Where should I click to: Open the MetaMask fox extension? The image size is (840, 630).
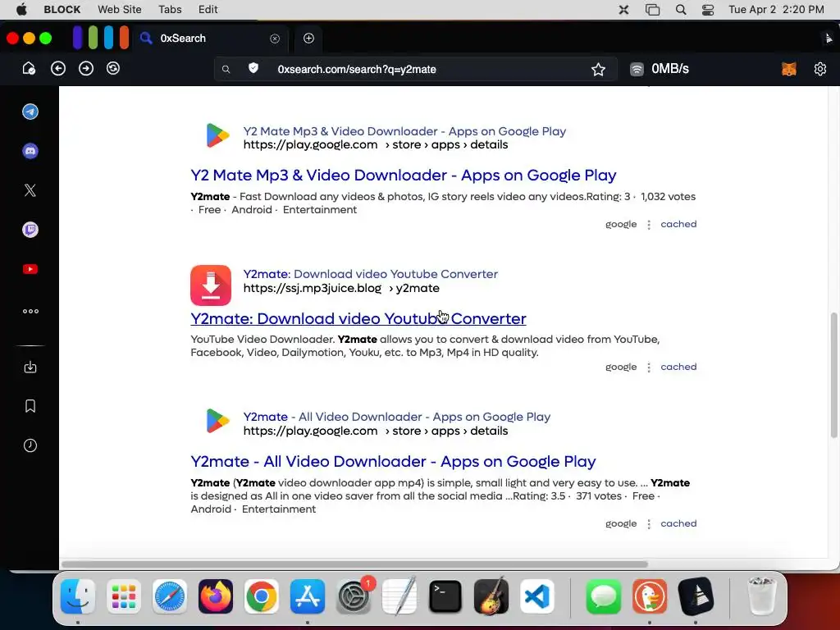788,69
